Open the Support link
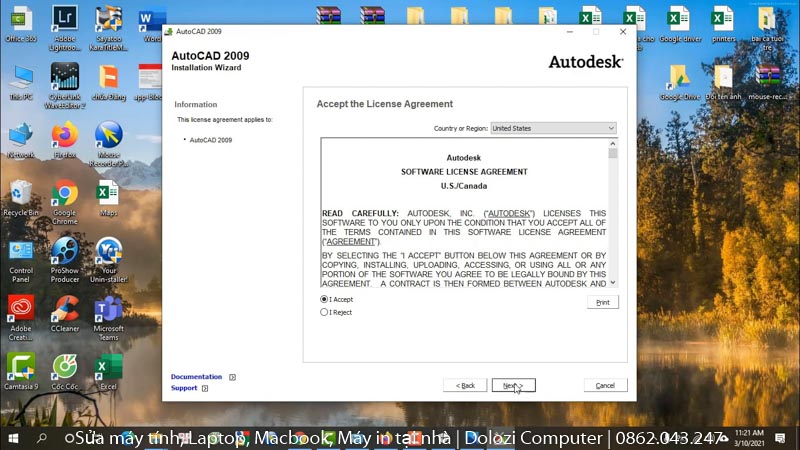The width and height of the screenshot is (800, 450). (x=184, y=388)
